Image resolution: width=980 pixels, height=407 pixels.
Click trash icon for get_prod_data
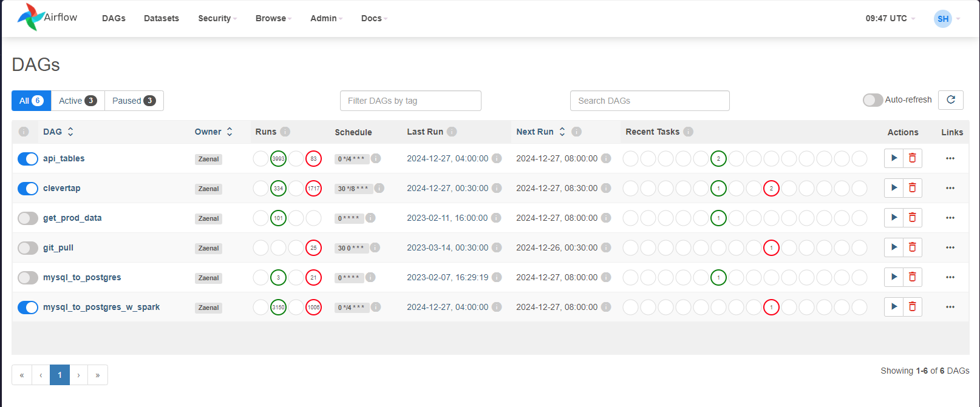(912, 218)
